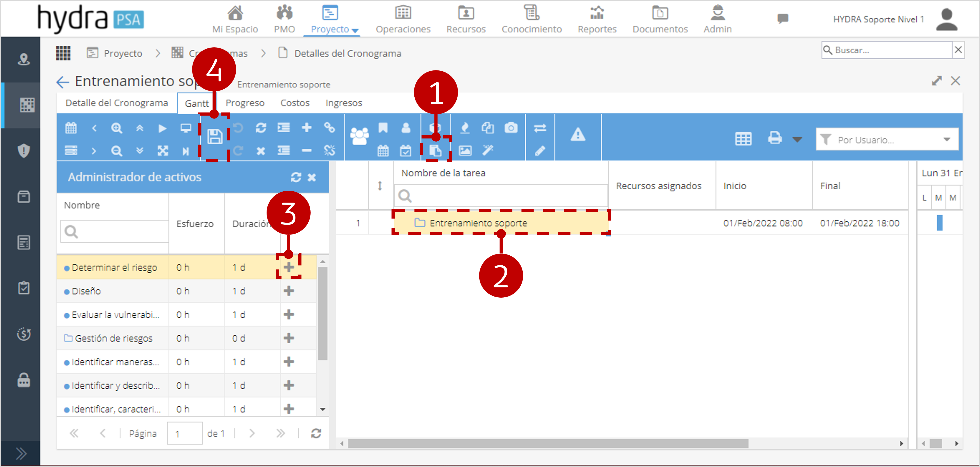Switch to the Progreso tab

coord(245,103)
